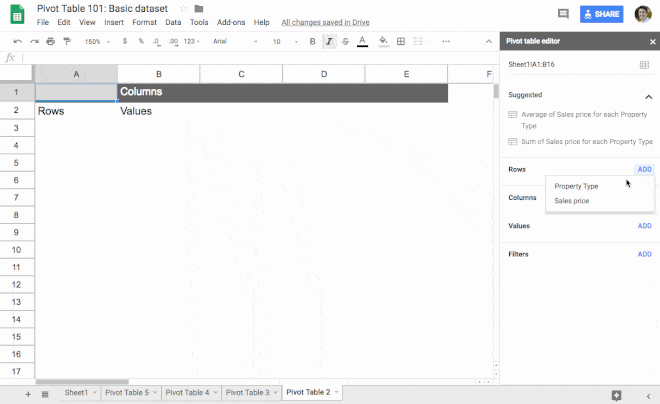Click the Borders icon
Screen dimensions: 660x404
[401, 41]
